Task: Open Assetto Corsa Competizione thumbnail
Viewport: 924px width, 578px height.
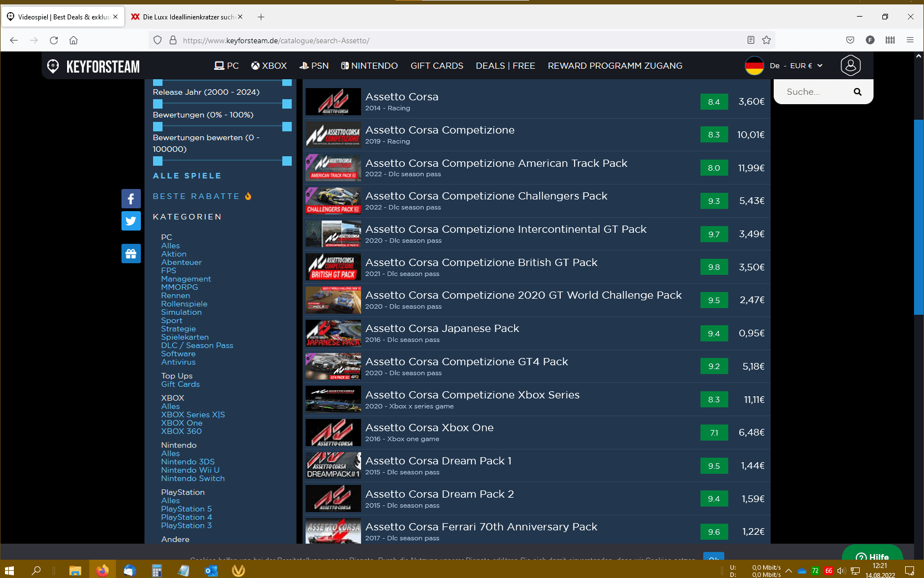Action: click(x=333, y=135)
